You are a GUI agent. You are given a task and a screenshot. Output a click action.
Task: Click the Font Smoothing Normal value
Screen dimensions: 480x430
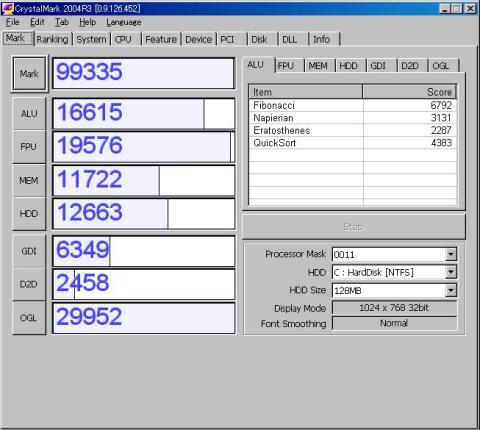[x=394, y=323]
